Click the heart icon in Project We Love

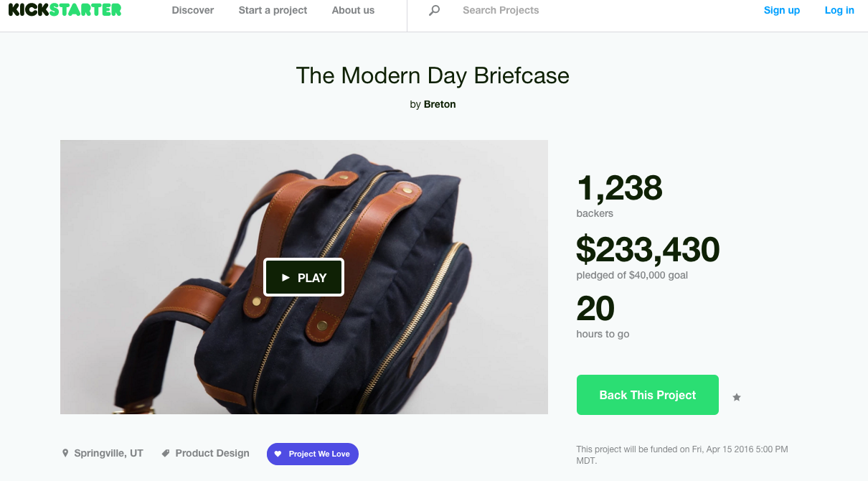278,454
